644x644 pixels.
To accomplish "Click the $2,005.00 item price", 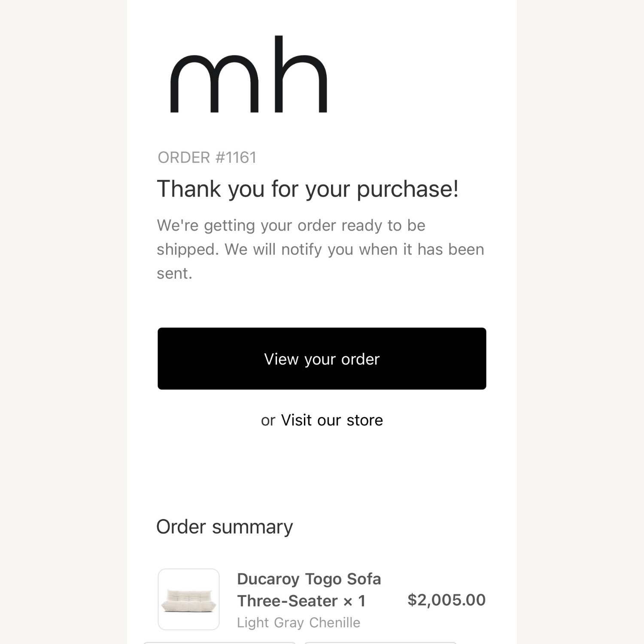I will tap(446, 600).
